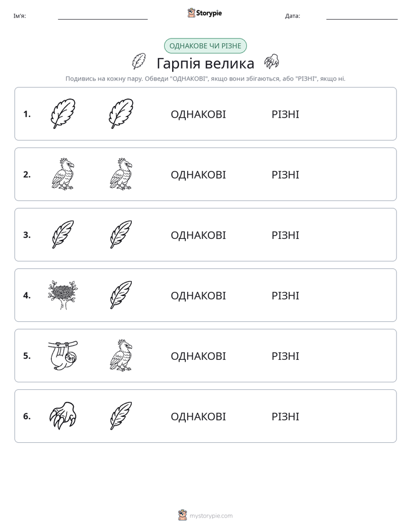411x532 pixels.
Task: Click the sloth icon in row 5
Action: 63,355
